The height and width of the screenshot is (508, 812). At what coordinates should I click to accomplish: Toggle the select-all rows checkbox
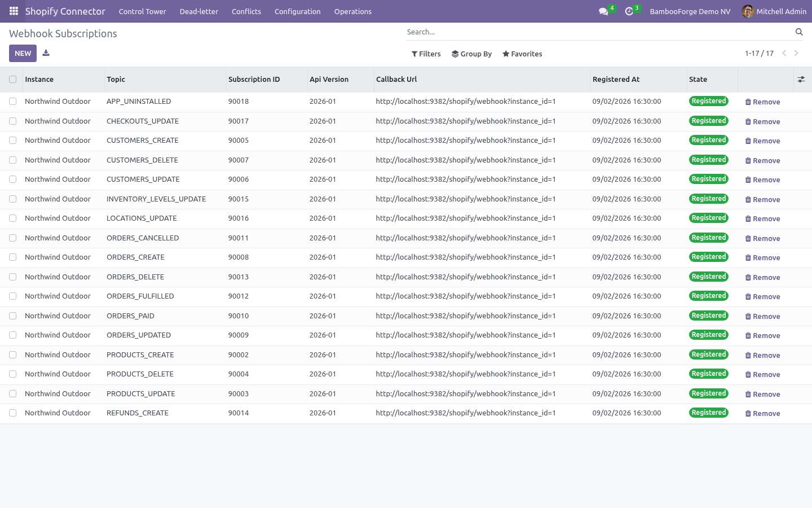point(12,80)
